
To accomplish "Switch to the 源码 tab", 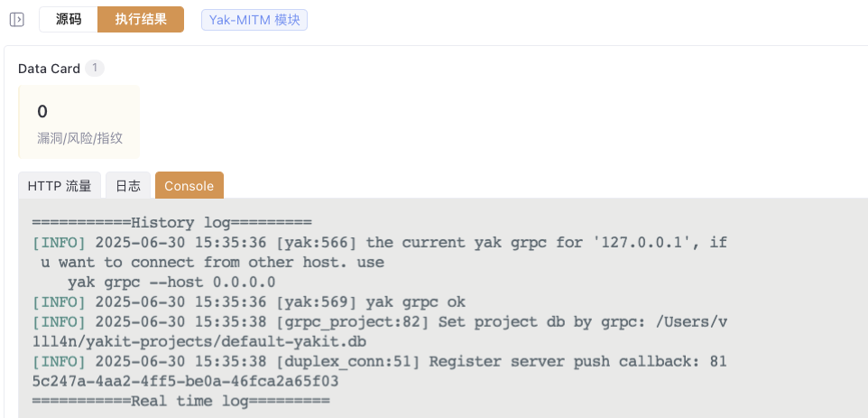I will [69, 19].
